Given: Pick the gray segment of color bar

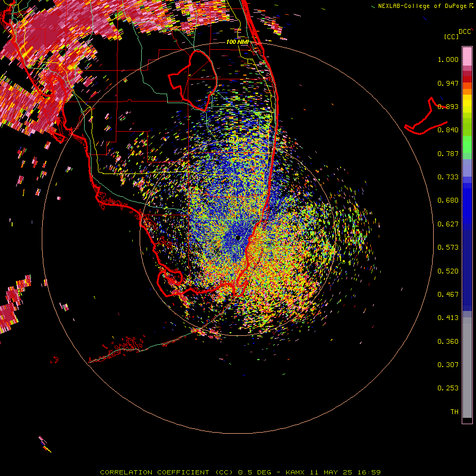Looking at the screenshot, I should (467, 368).
